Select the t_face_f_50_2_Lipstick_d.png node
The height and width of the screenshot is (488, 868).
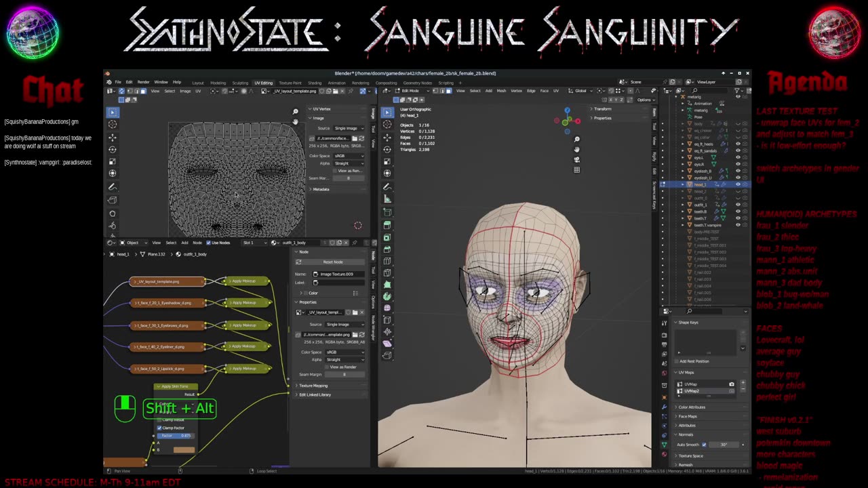click(167, 369)
